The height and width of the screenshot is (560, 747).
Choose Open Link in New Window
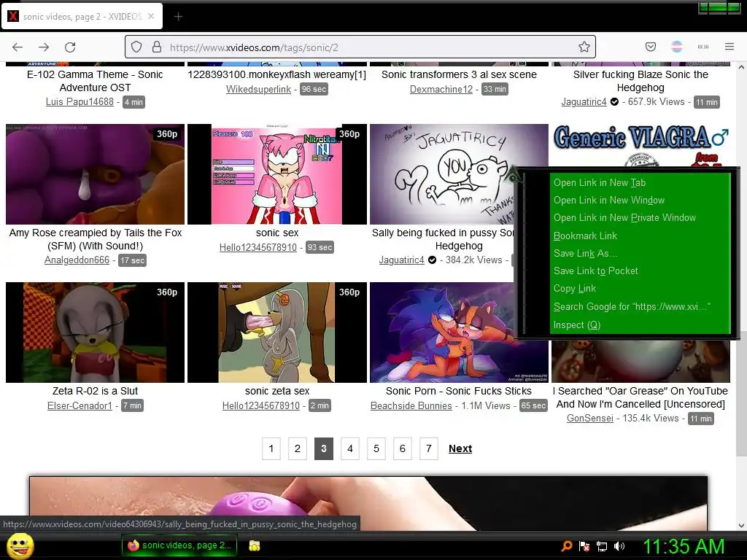pos(609,201)
